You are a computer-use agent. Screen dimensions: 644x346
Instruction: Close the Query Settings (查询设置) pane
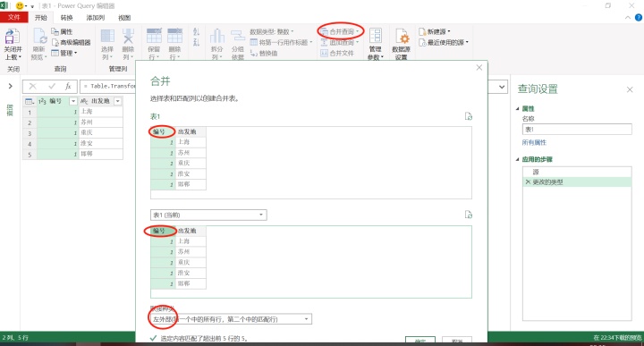(630, 89)
